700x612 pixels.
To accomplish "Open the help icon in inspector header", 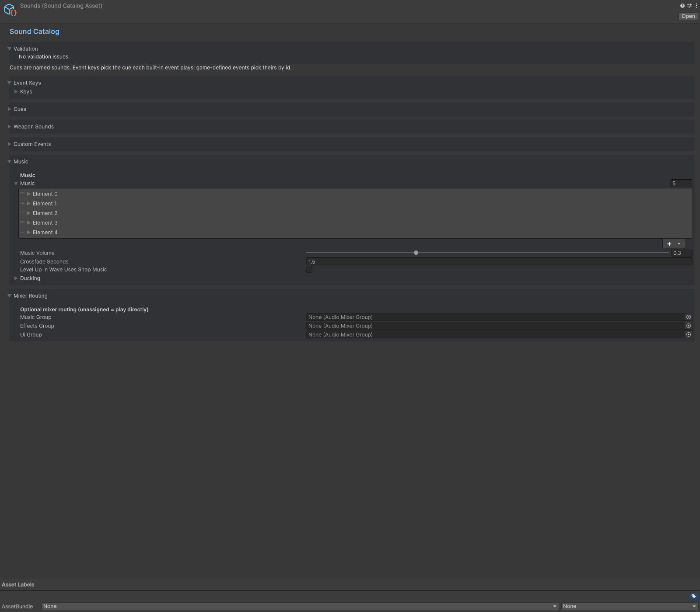I will tap(682, 6).
